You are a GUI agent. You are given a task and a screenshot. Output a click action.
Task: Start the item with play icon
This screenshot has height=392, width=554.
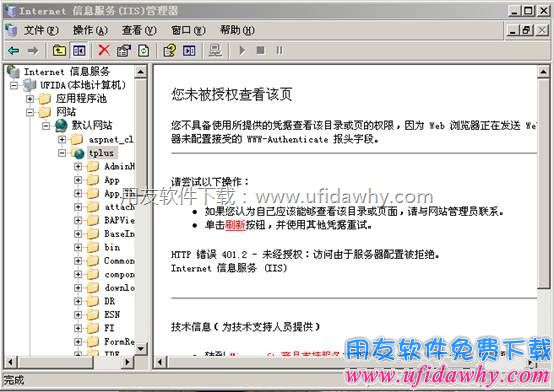pos(242,51)
